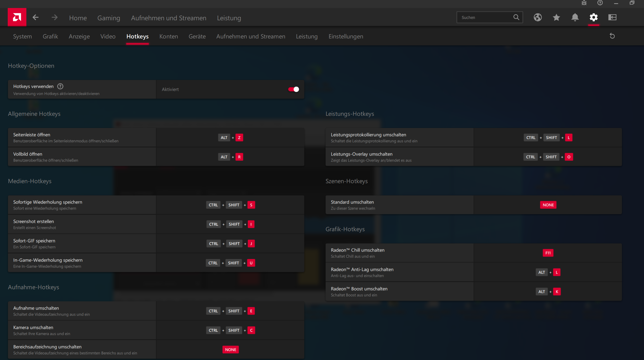Image resolution: width=644 pixels, height=360 pixels.
Task: Toggle sidebar mode via the panel icon
Action: coord(612,17)
